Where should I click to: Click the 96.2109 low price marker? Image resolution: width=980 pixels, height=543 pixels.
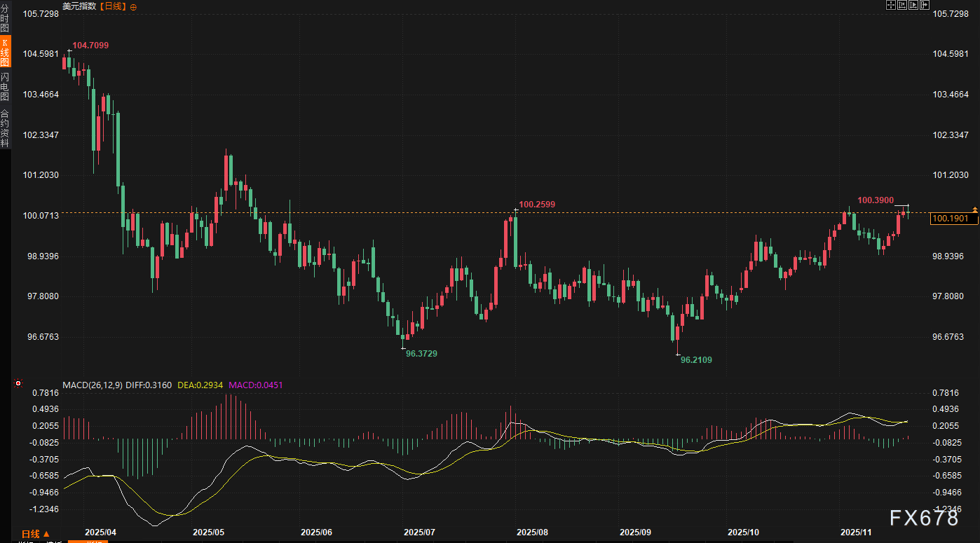[x=696, y=359]
